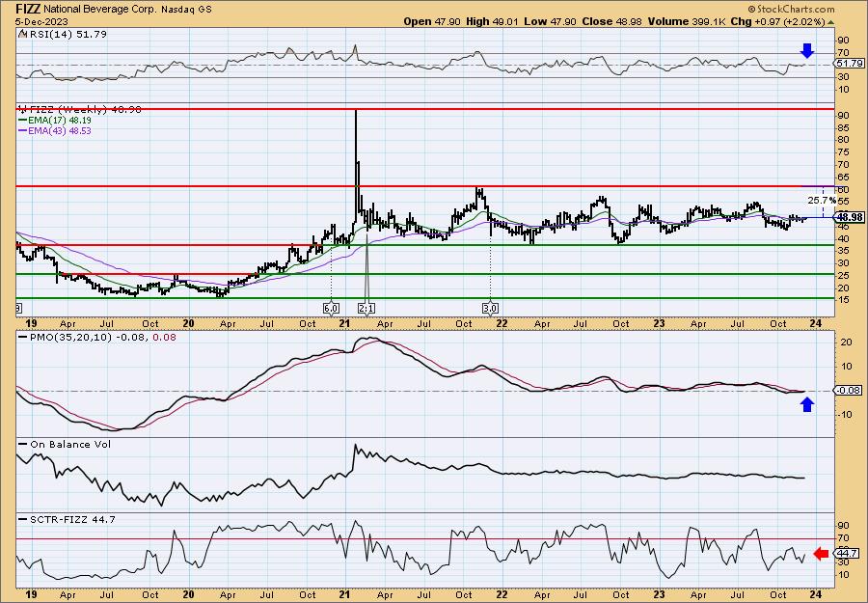Image resolution: width=868 pixels, height=603 pixels.
Task: Click the 51.79 RSI value tag on axis
Action: [849, 65]
